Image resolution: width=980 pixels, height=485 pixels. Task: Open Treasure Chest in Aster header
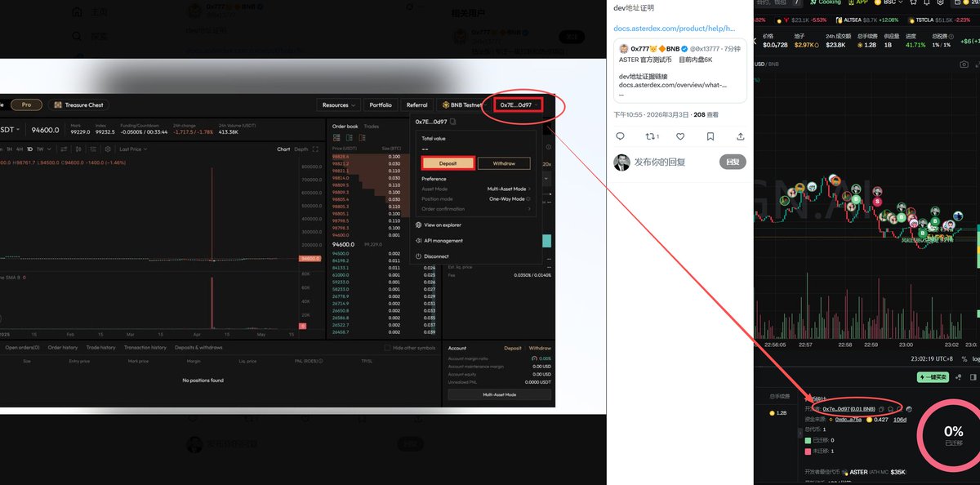click(78, 105)
